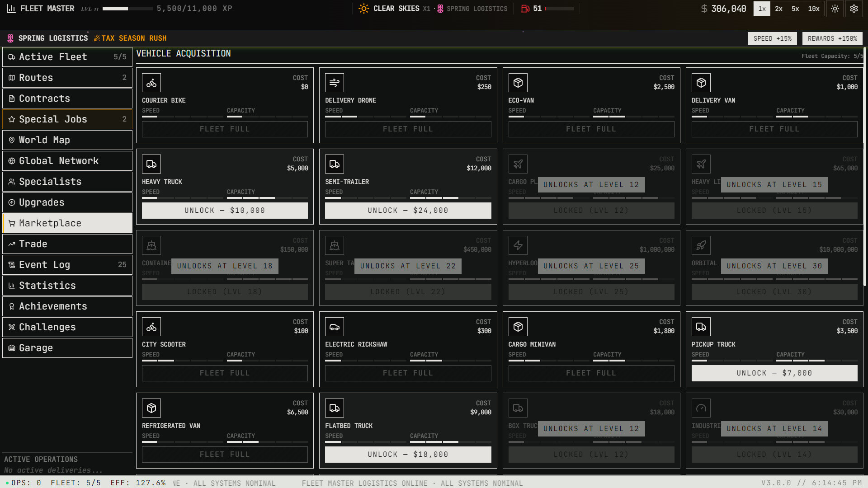The width and height of the screenshot is (868, 488).
Task: Click the Heavy Truck vehicle icon
Action: point(151,164)
